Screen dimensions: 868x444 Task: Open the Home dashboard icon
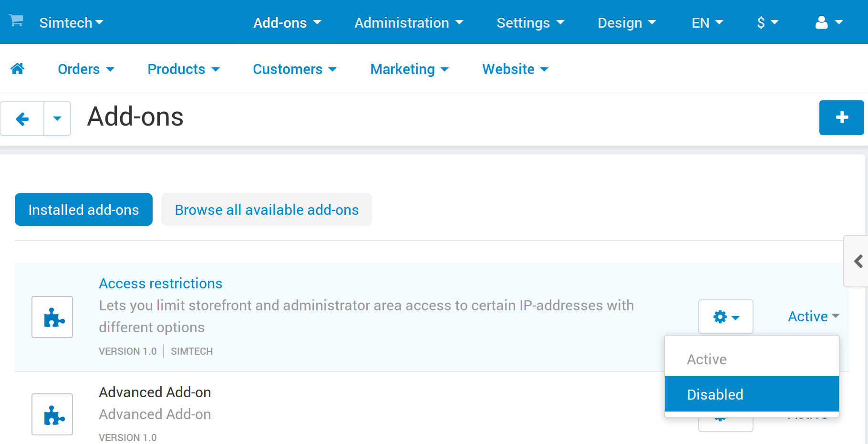point(18,69)
